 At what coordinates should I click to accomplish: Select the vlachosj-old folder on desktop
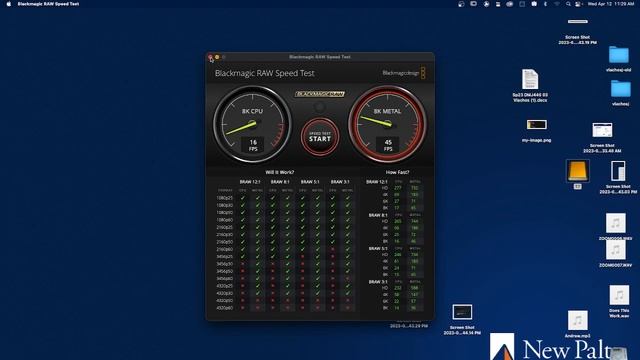(x=619, y=59)
